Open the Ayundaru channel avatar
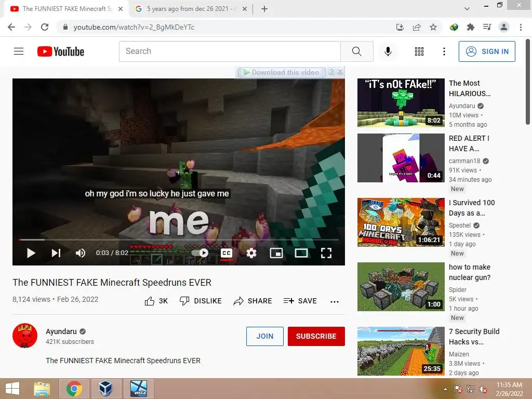Image resolution: width=532 pixels, height=399 pixels. click(x=25, y=336)
